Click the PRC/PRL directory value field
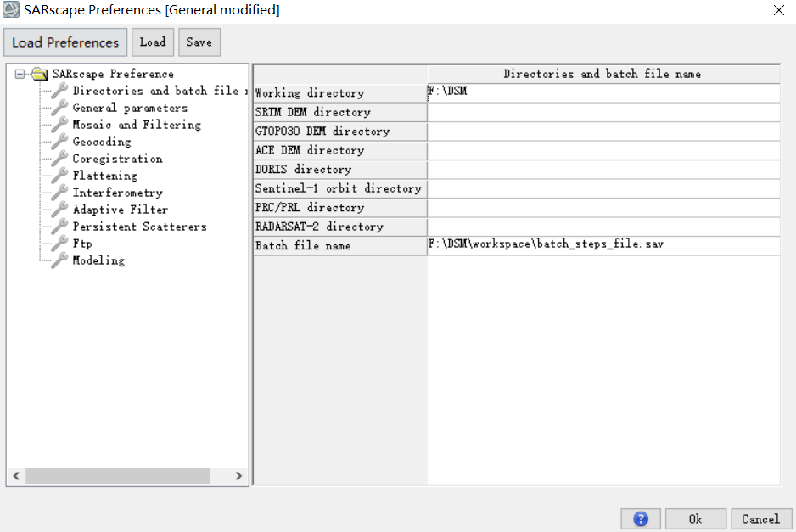796x532 pixels. point(603,208)
